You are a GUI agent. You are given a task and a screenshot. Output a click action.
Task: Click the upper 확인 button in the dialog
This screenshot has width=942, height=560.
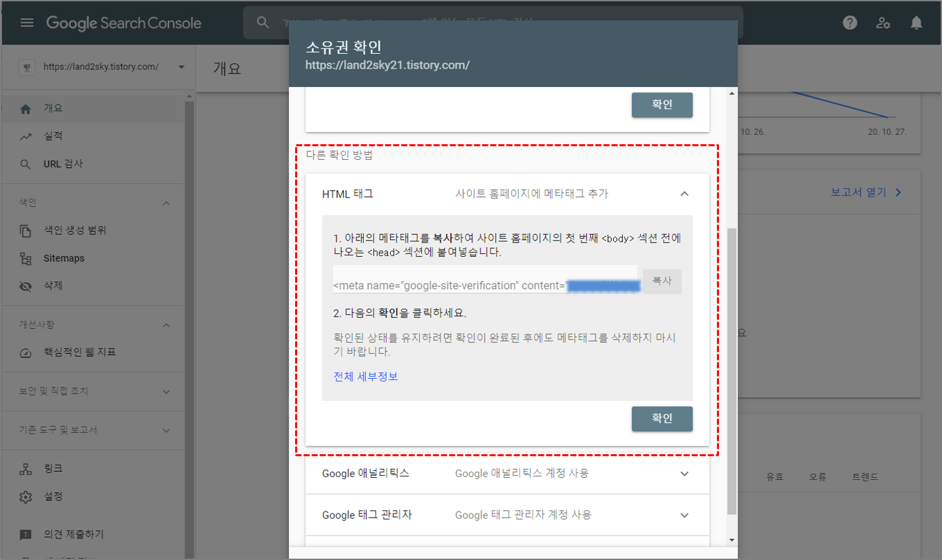tap(662, 105)
